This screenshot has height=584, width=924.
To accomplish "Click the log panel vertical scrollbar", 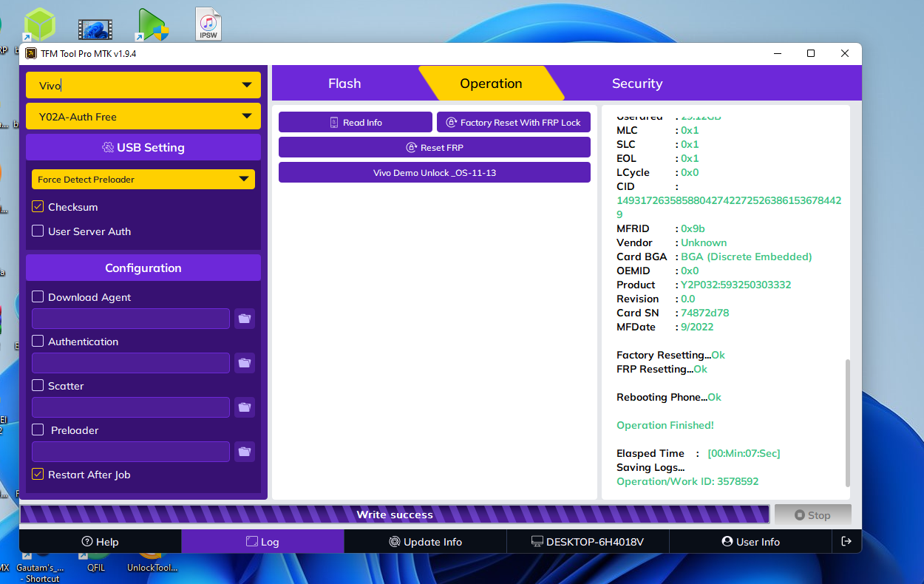I will click(x=848, y=423).
